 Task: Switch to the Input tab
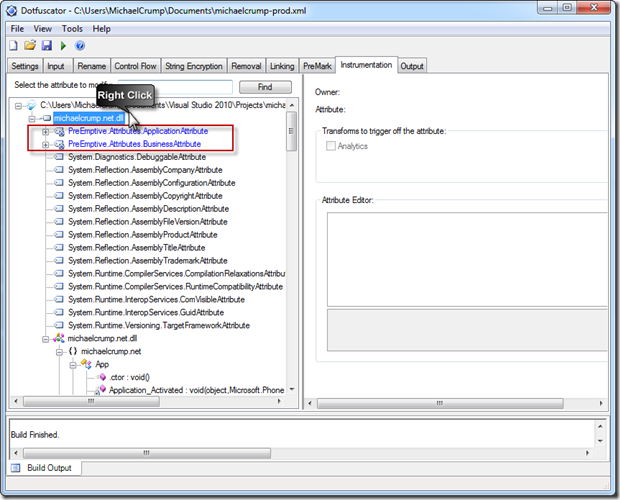[x=56, y=66]
